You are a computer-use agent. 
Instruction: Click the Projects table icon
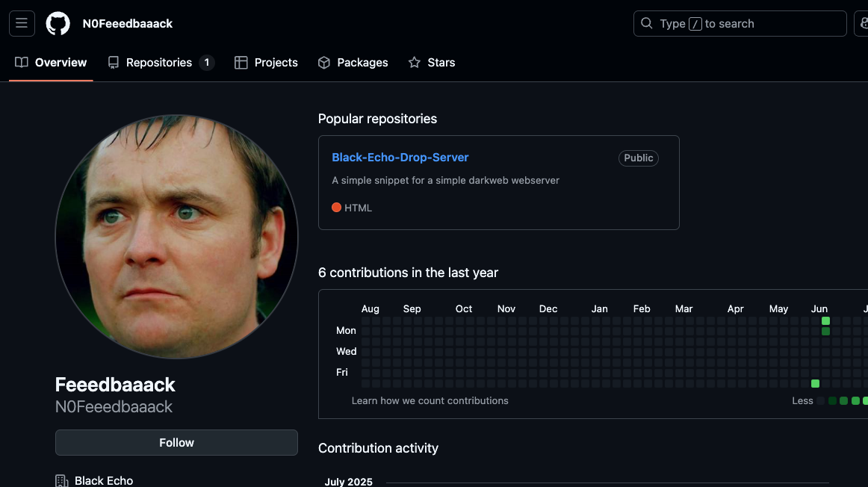click(241, 63)
